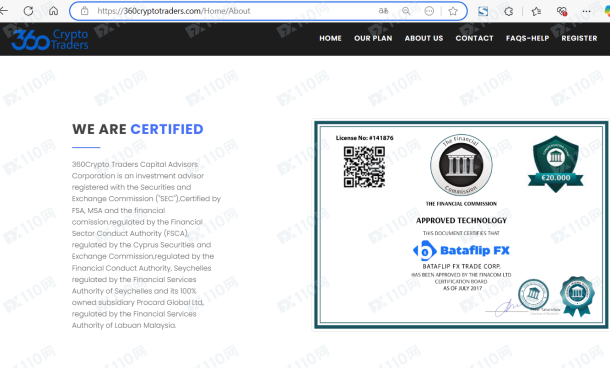Open the CONTACT nav item
The height and width of the screenshot is (368, 610).
coord(474,38)
